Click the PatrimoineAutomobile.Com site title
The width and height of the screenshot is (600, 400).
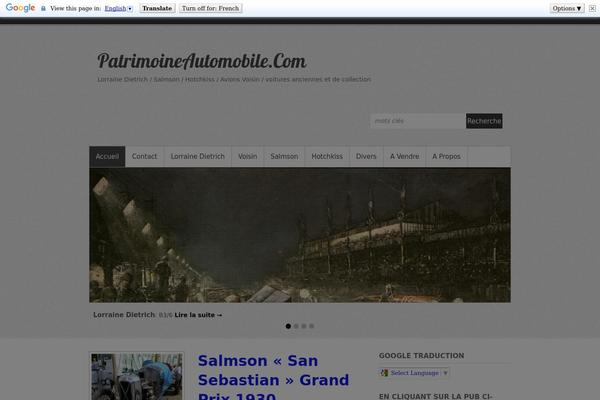coord(202,60)
